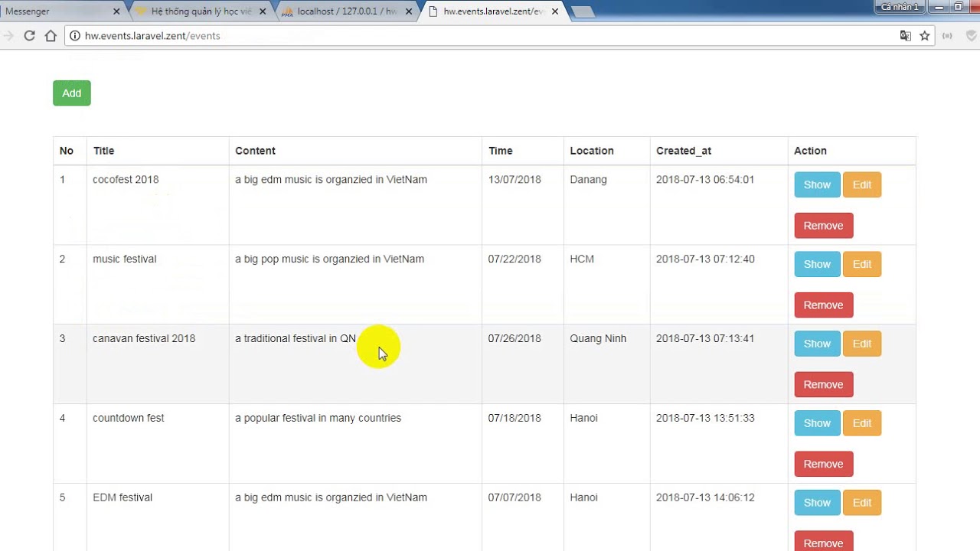Click the shield extension icon
Viewport: 980px width, 551px height.
click(x=972, y=35)
